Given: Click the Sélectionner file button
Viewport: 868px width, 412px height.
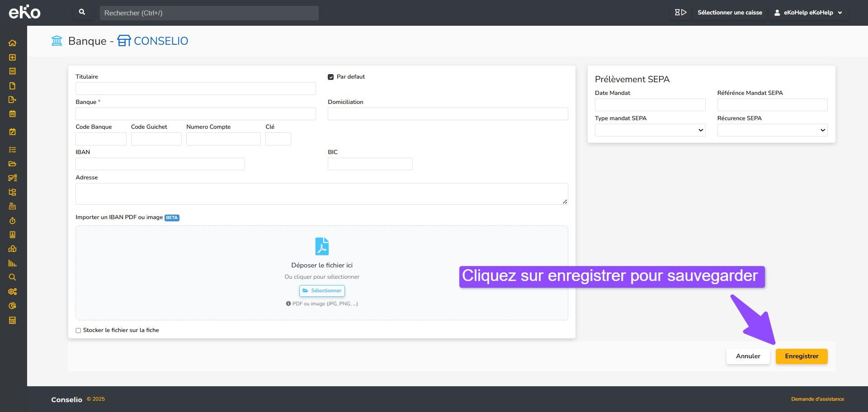Looking at the screenshot, I should (x=322, y=291).
